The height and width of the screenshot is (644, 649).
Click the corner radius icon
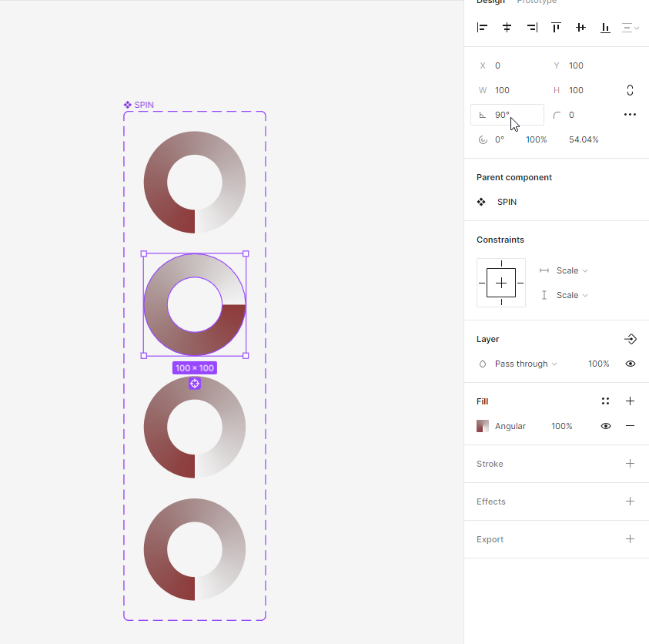[557, 115]
